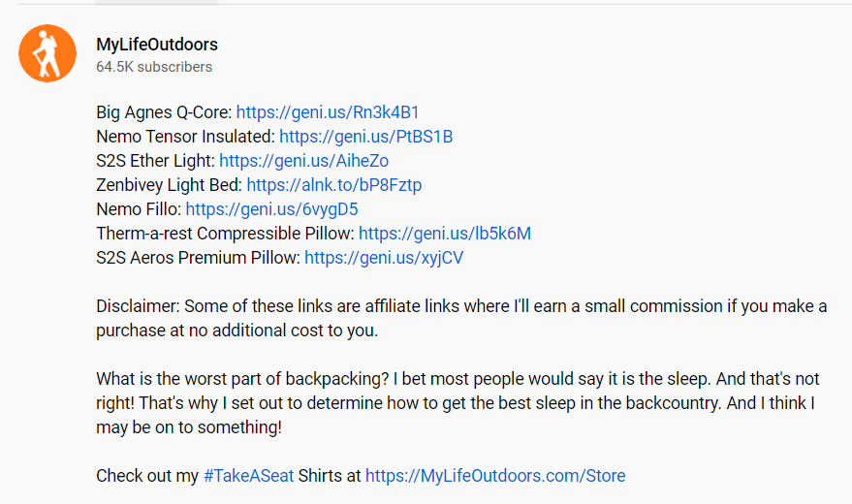Open the MyLifeOutdoors channel name link

157,45
